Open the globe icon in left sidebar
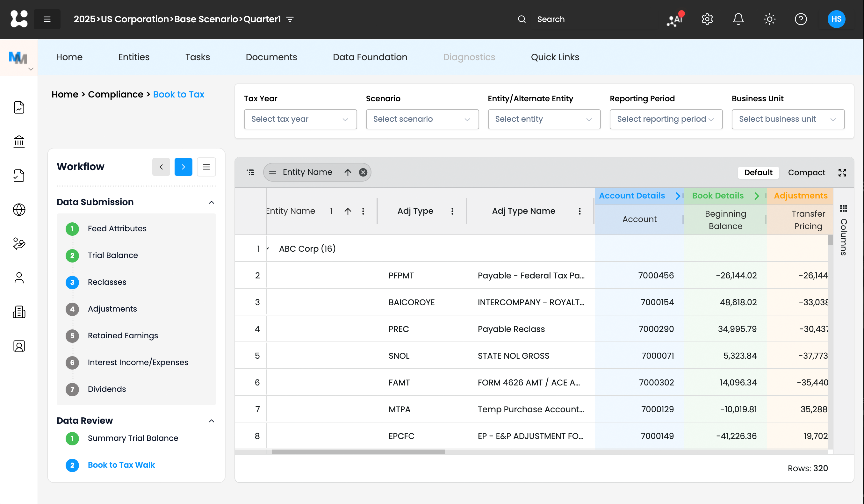The width and height of the screenshot is (864, 504). (x=19, y=210)
